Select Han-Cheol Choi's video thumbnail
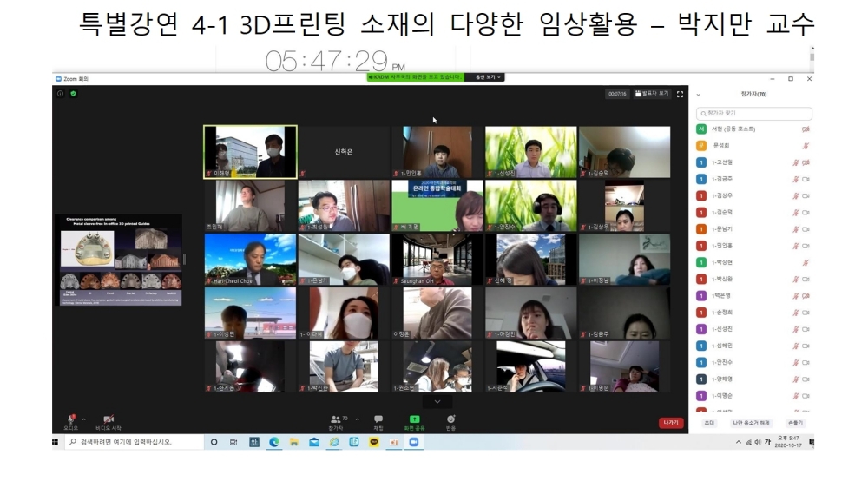Image resolution: width=868 pixels, height=488 pixels. pyautogui.click(x=250, y=260)
